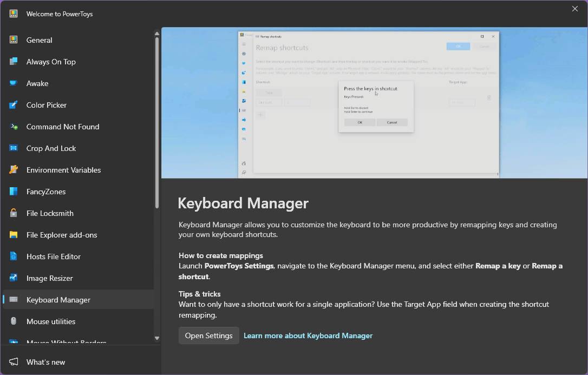Open the General settings icon

pyautogui.click(x=16, y=40)
